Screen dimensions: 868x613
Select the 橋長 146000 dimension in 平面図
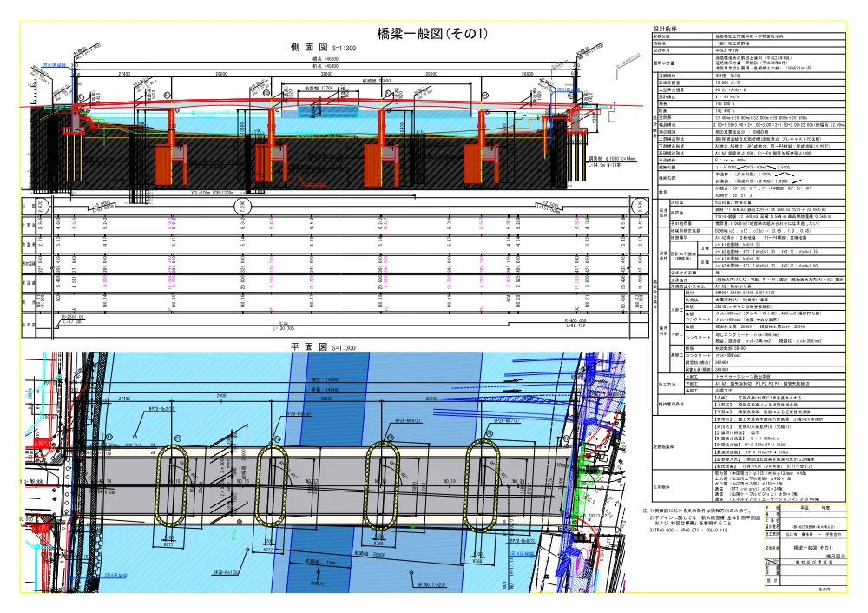coord(325,380)
